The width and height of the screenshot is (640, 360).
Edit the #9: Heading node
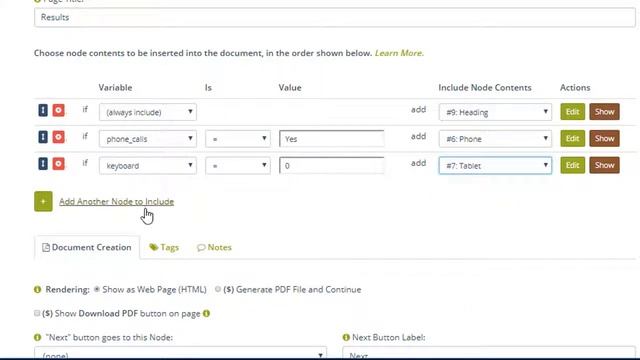point(572,111)
